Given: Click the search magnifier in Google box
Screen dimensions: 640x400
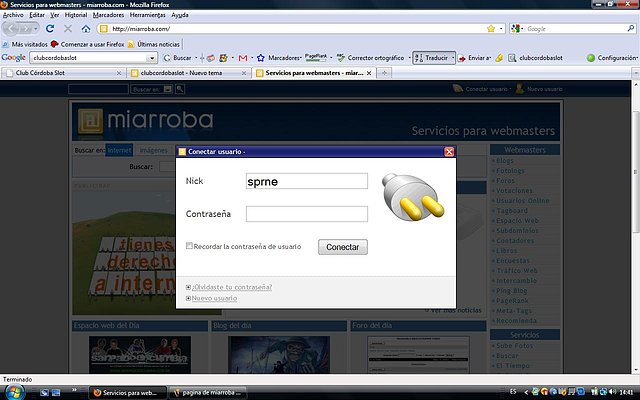Looking at the screenshot, I should [x=631, y=29].
